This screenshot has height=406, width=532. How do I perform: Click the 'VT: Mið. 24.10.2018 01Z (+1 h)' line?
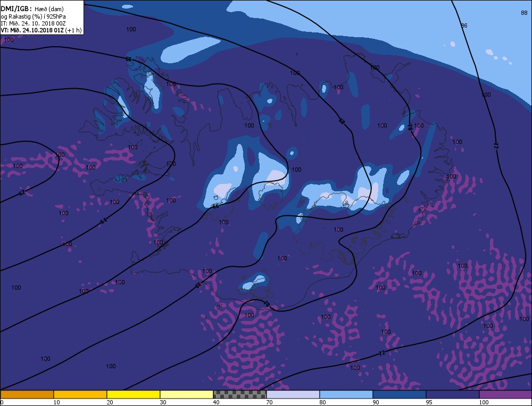coord(41,30)
